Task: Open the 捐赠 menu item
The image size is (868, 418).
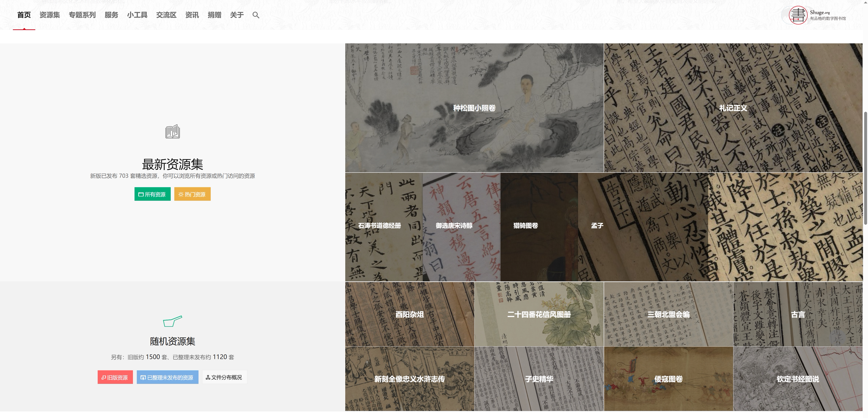Action: 214,15
